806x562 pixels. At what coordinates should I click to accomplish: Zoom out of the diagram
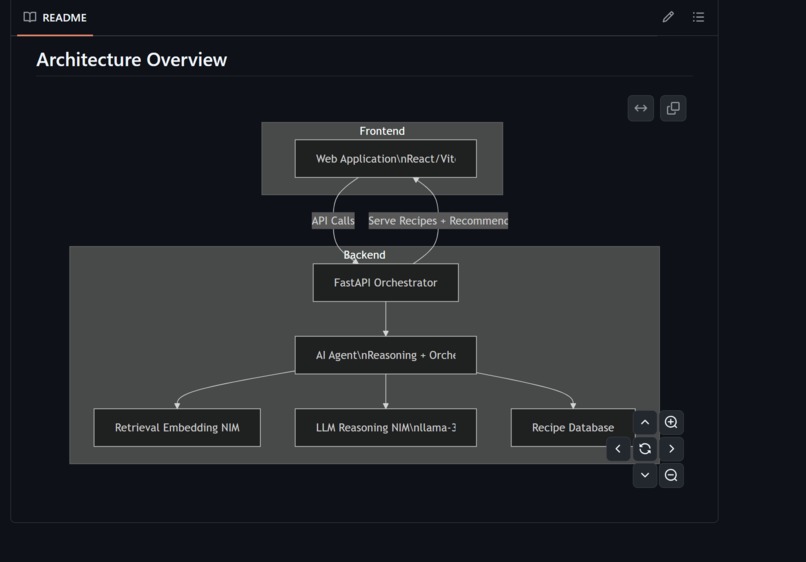coord(671,475)
